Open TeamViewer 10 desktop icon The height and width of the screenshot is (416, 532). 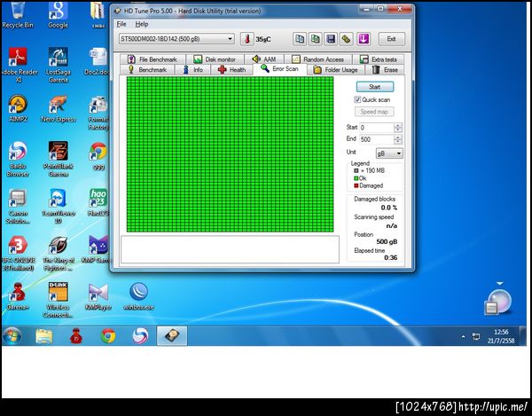[58, 206]
